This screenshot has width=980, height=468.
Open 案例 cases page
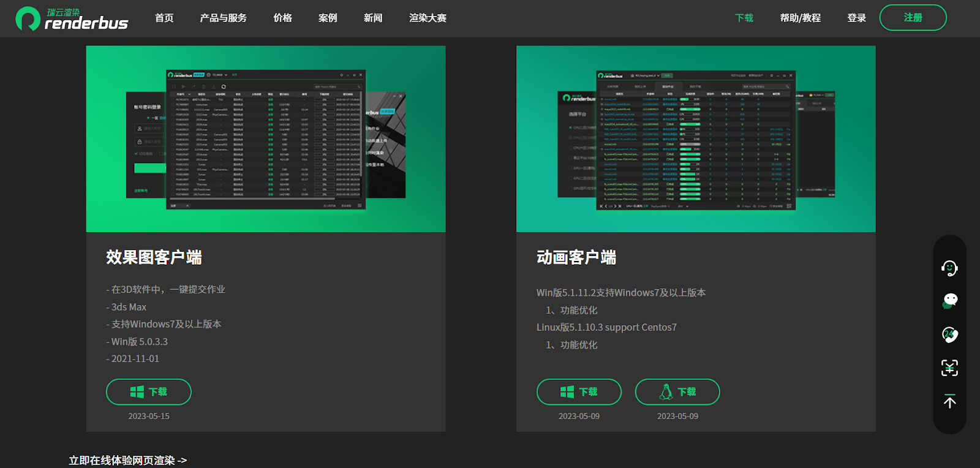coord(328,18)
